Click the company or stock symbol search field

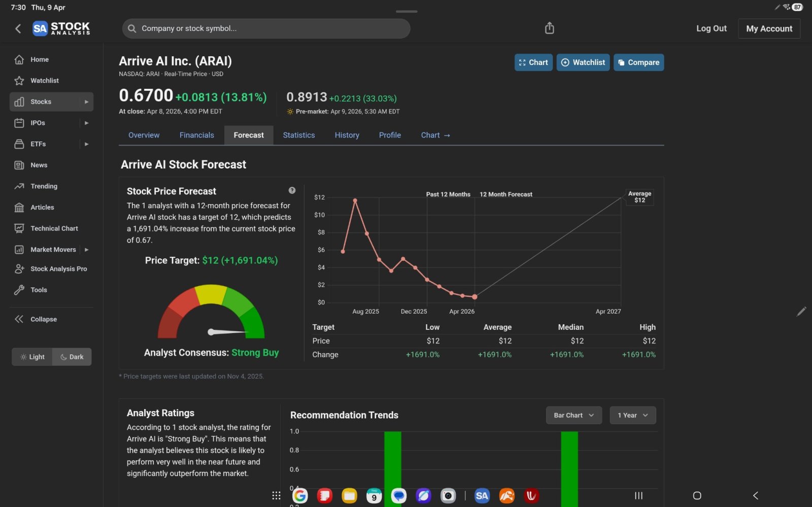coord(266,28)
